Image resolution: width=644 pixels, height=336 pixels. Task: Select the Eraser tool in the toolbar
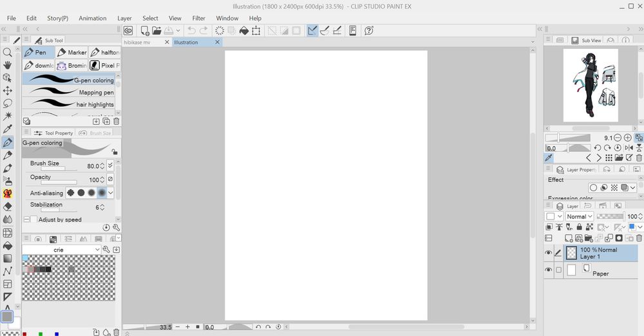8,207
